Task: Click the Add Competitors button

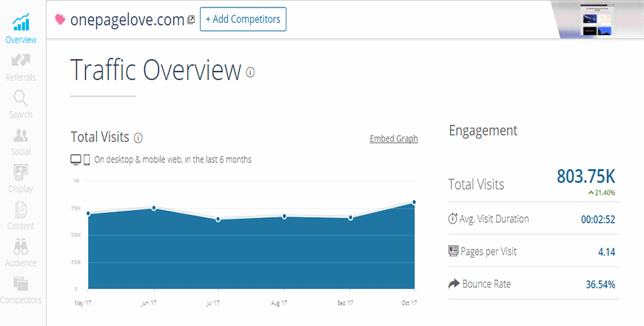Action: tap(243, 19)
